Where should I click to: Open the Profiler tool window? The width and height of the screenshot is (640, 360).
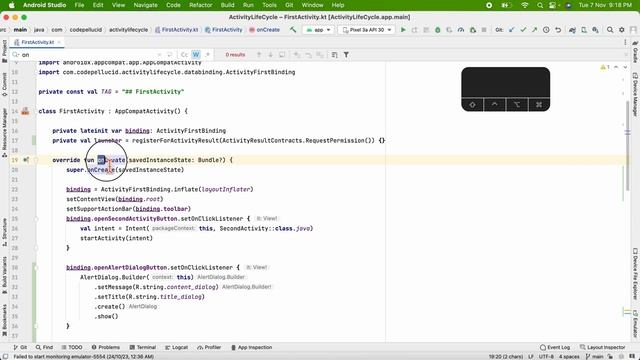pyautogui.click(x=209, y=347)
